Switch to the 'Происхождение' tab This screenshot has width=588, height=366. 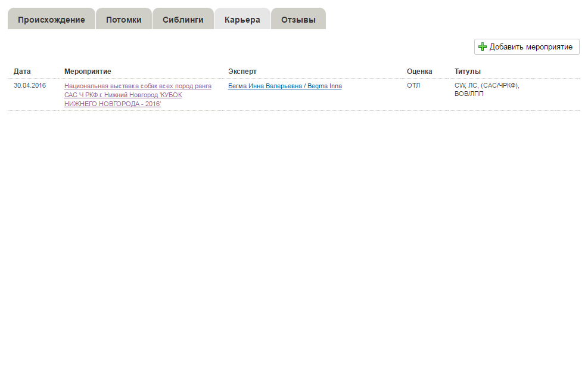[x=51, y=20]
